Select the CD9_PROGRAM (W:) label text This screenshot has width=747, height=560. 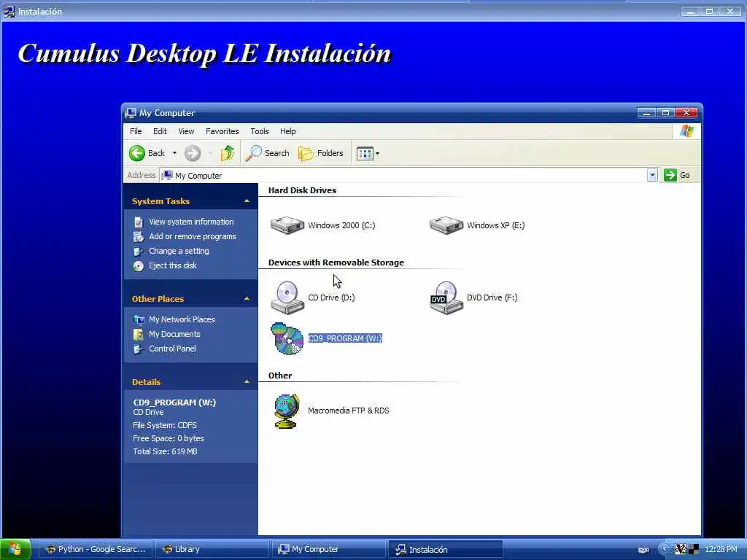[x=345, y=338]
